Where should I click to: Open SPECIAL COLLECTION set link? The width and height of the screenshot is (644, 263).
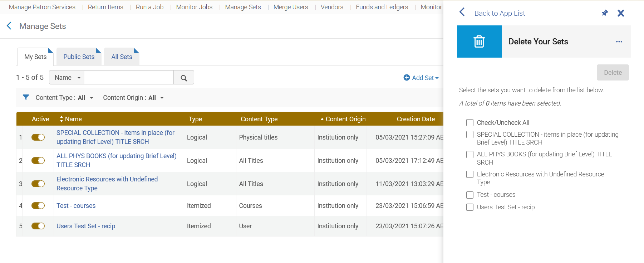click(115, 137)
